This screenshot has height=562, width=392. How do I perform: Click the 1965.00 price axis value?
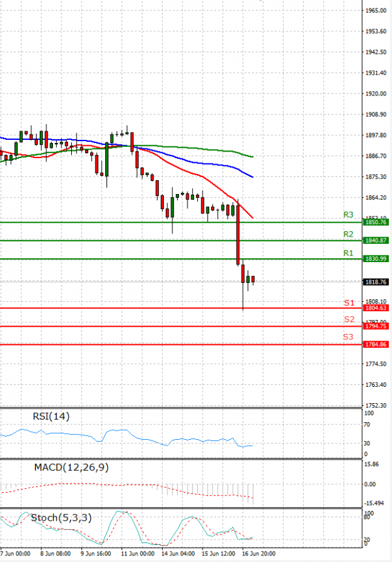376,10
